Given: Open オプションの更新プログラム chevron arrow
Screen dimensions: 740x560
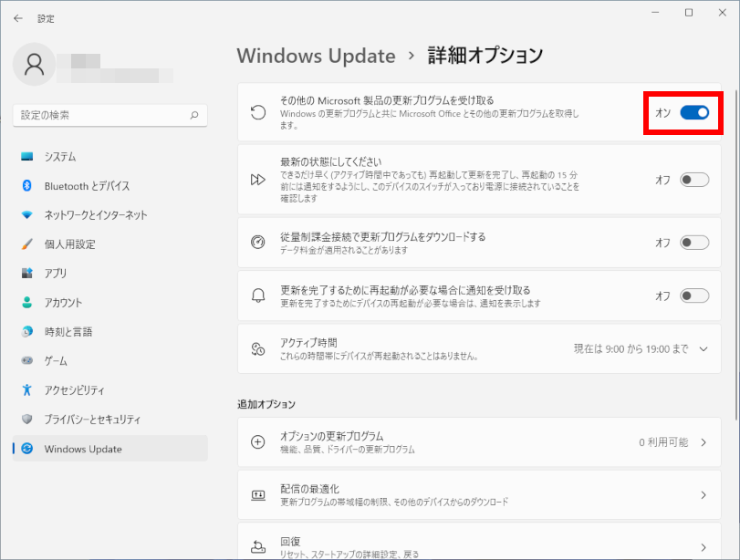Looking at the screenshot, I should click(703, 442).
